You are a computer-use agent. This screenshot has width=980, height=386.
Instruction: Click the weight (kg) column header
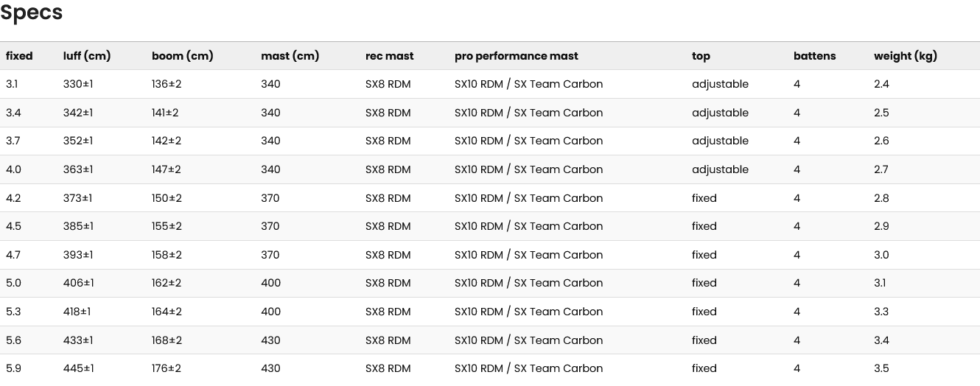(x=905, y=56)
